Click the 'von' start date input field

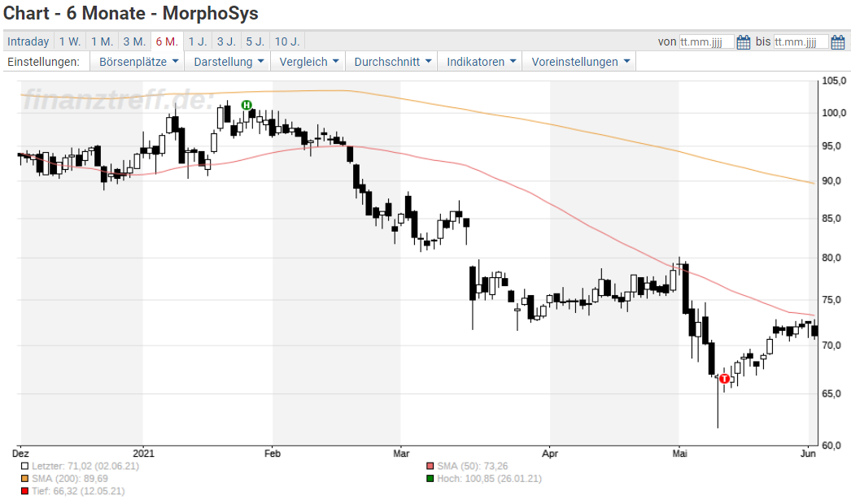(x=707, y=41)
